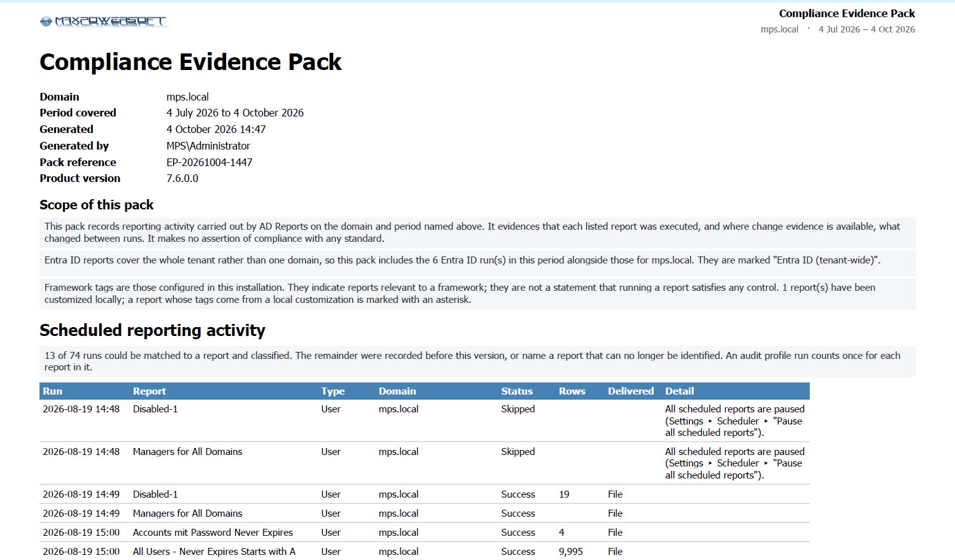This screenshot has width=955, height=560.
Task: Select the 'Period covered' field label
Action: click(78, 113)
